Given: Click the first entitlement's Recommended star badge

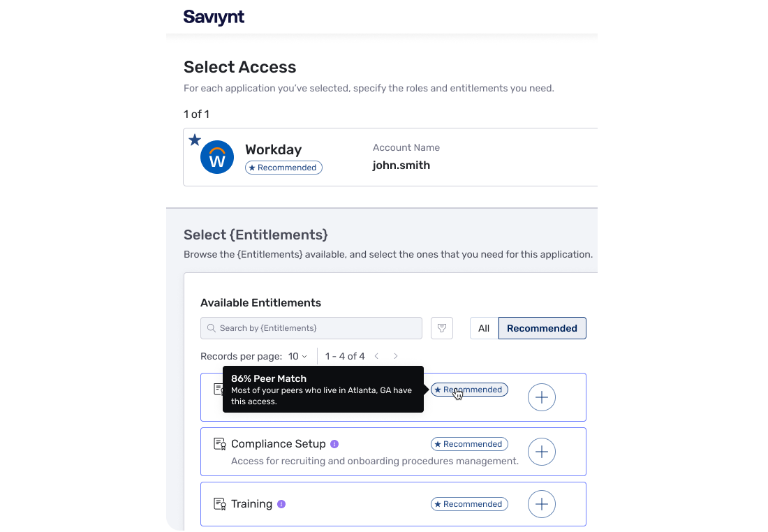Looking at the screenshot, I should click(x=469, y=390).
